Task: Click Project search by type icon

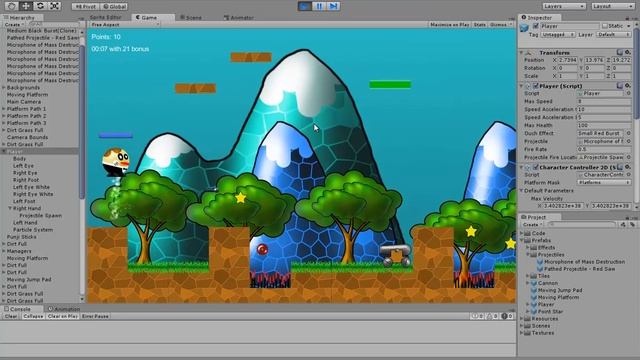Action: (623, 224)
